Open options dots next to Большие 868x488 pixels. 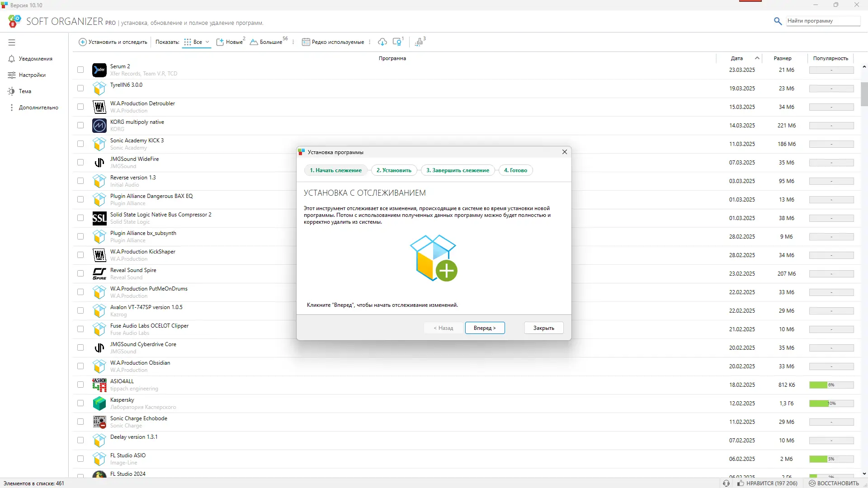293,42
